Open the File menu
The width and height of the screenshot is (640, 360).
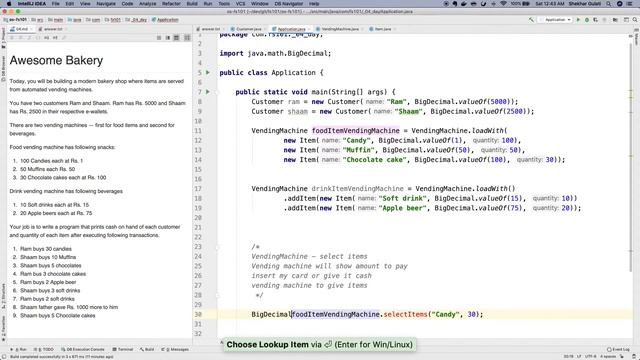[x=56, y=4]
